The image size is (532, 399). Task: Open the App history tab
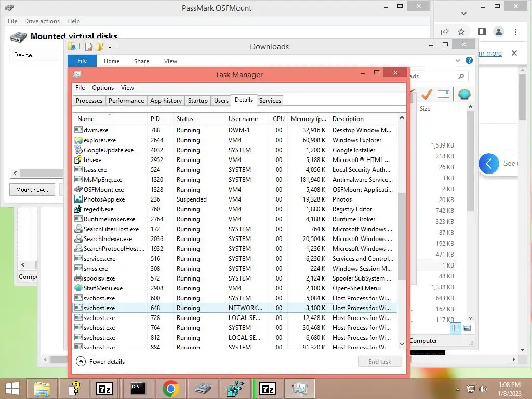tap(166, 101)
